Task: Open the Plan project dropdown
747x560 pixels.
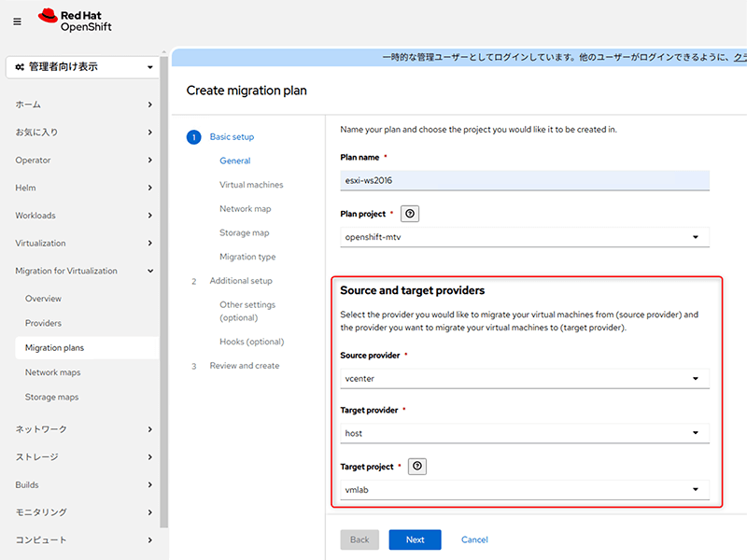Action: (524, 237)
